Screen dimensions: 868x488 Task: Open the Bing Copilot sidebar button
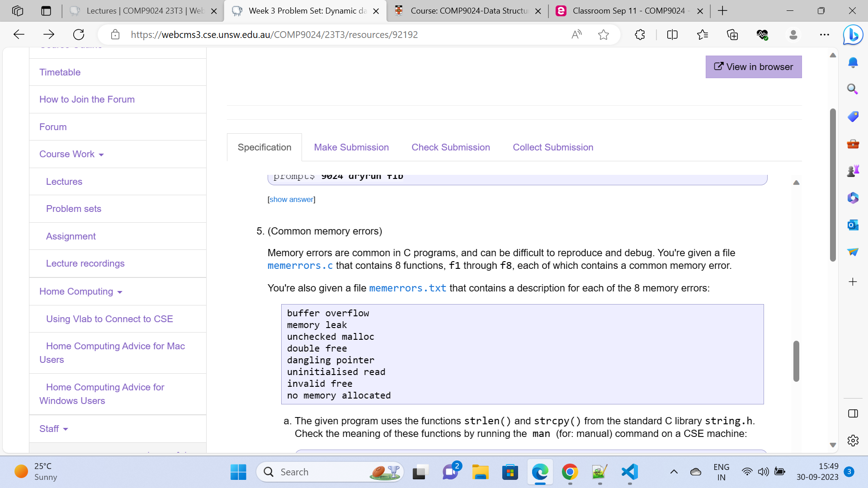point(853,35)
